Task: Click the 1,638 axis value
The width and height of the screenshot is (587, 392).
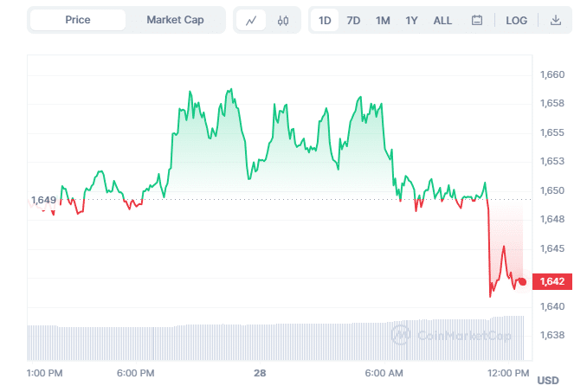Action: pos(552,335)
